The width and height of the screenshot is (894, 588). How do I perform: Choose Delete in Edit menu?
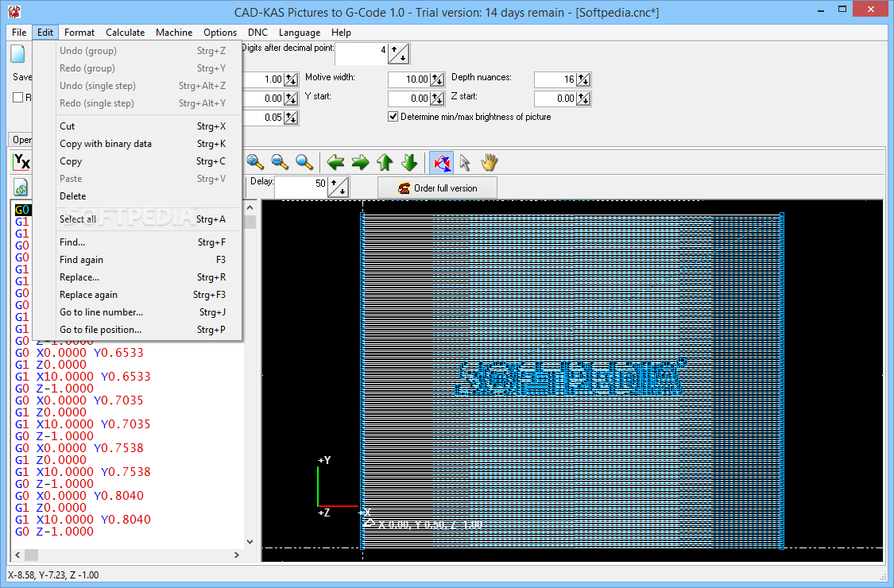(137, 196)
